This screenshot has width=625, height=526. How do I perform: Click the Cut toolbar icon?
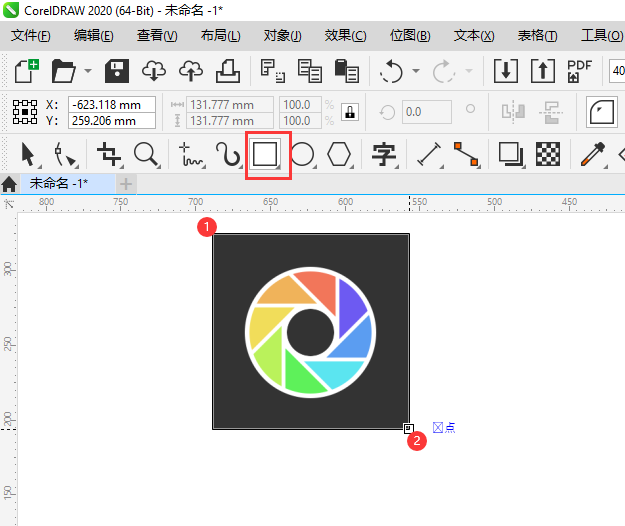point(273,71)
